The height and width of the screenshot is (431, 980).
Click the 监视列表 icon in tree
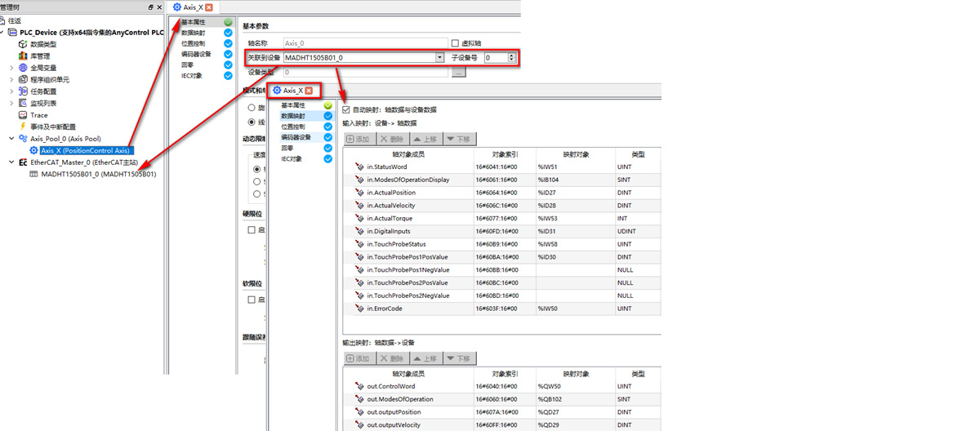tap(23, 104)
